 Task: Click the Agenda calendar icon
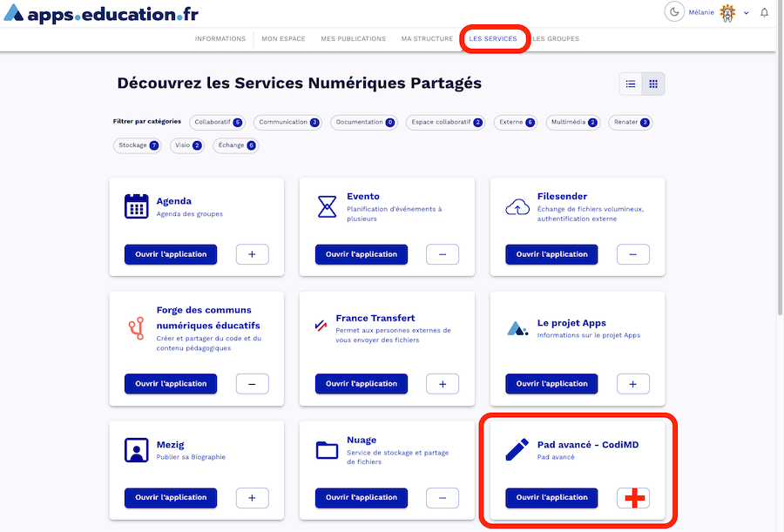pos(137,206)
